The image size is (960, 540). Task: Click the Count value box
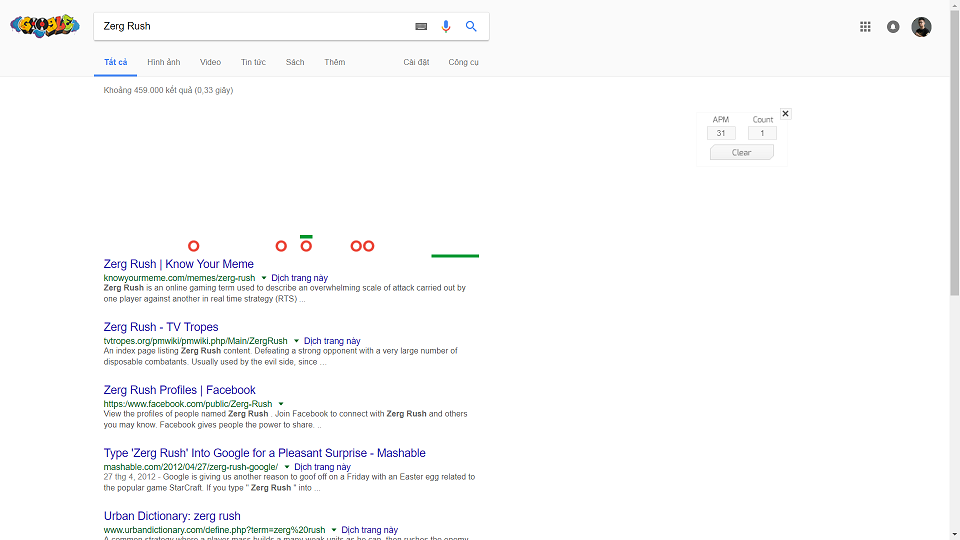click(762, 133)
